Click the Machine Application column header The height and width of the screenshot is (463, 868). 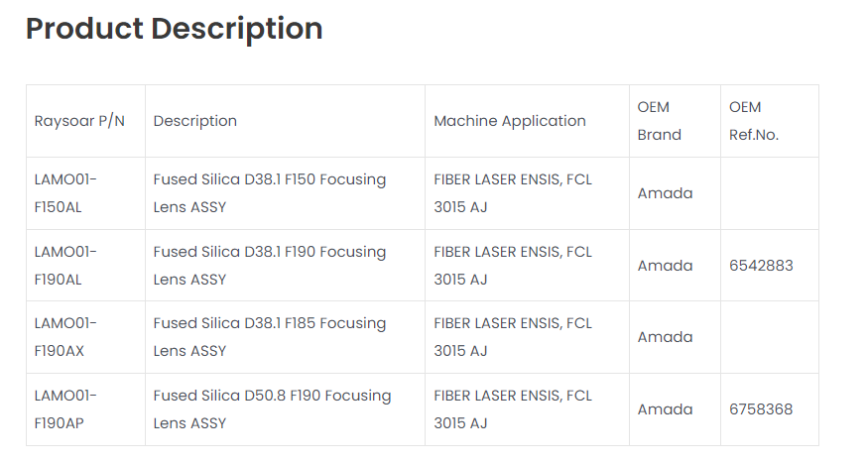[509, 121]
